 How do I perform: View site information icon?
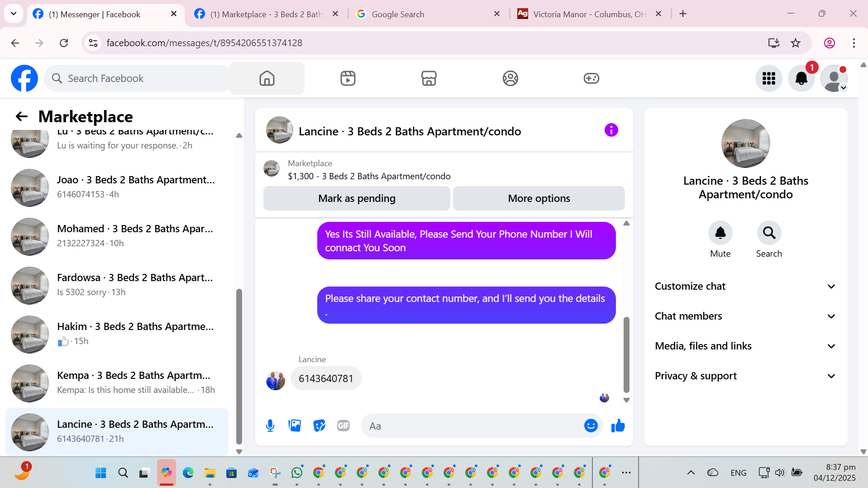93,43
